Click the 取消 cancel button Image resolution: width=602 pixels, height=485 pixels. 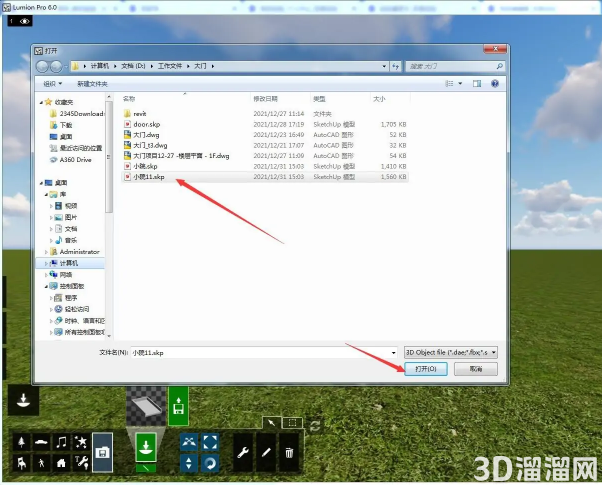coord(476,369)
